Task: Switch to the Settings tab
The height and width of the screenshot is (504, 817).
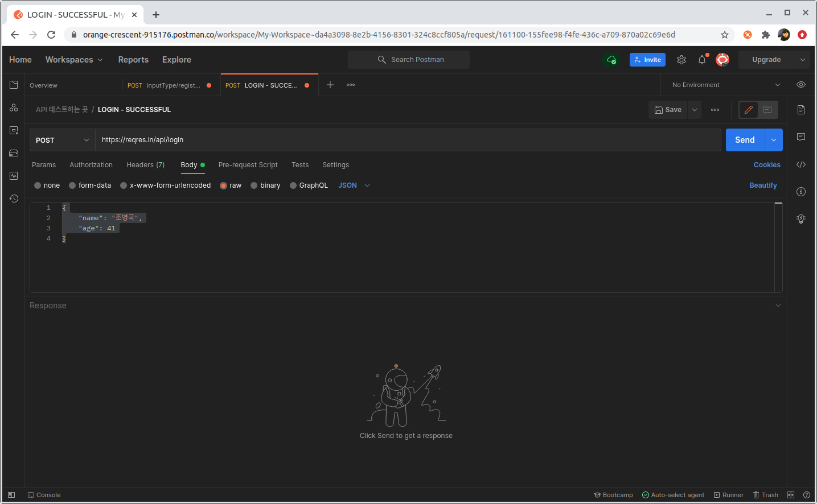Action: click(x=336, y=165)
